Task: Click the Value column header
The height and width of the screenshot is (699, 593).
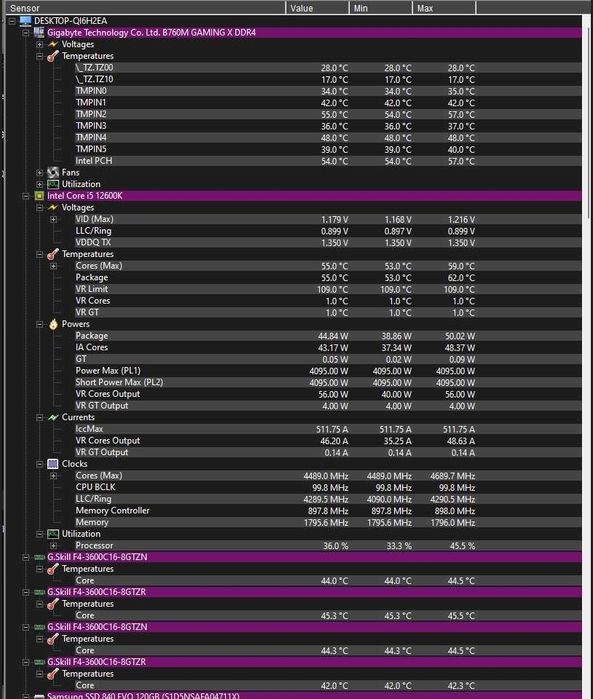Action: pos(317,8)
